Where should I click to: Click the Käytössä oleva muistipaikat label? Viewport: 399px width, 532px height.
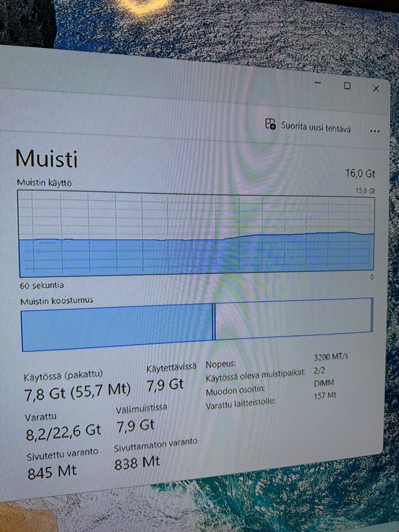tap(256, 375)
